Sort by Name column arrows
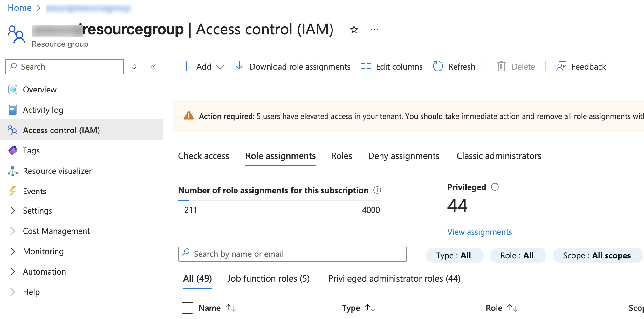Viewport: 644px width, 319px height. pyautogui.click(x=231, y=308)
